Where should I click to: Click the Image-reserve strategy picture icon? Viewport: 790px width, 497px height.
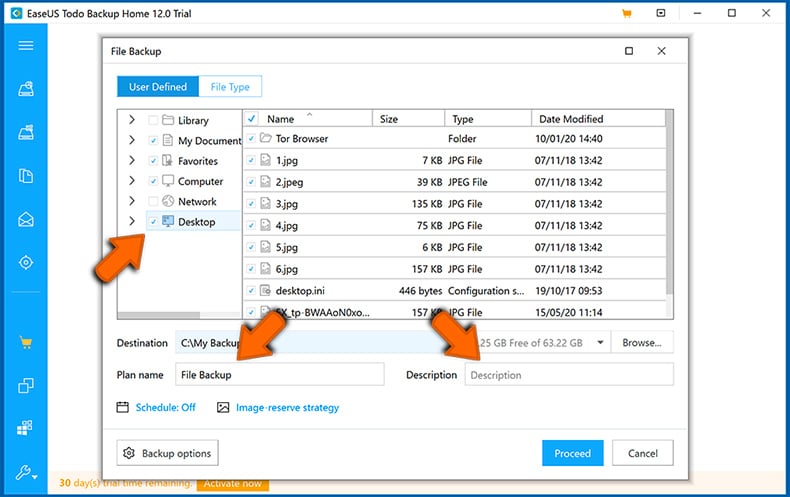pos(223,407)
